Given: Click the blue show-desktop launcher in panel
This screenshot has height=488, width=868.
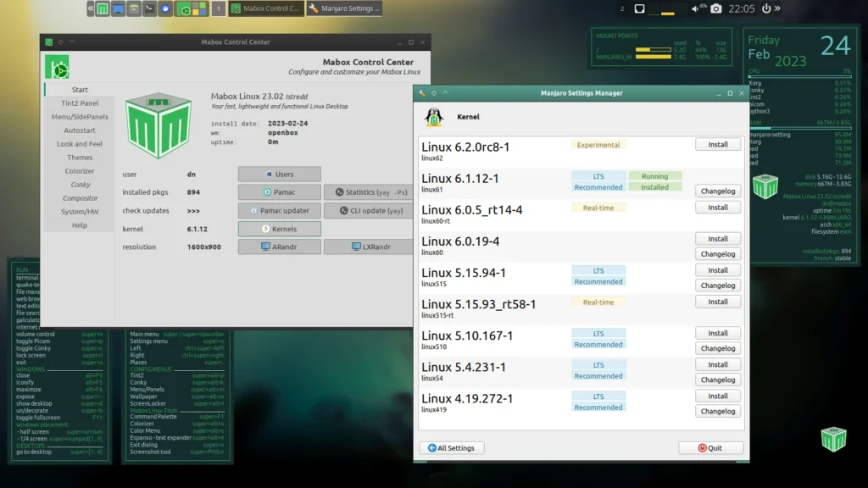Looking at the screenshot, I should point(118,8).
